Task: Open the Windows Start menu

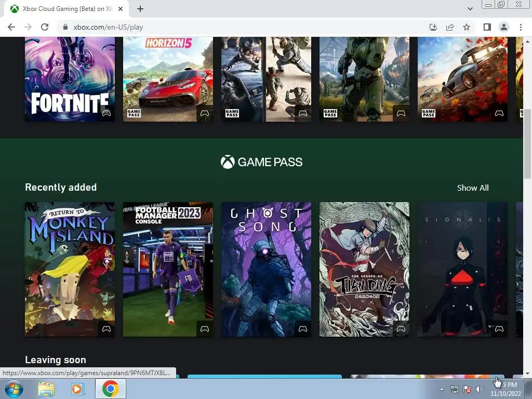Action: pos(14,389)
